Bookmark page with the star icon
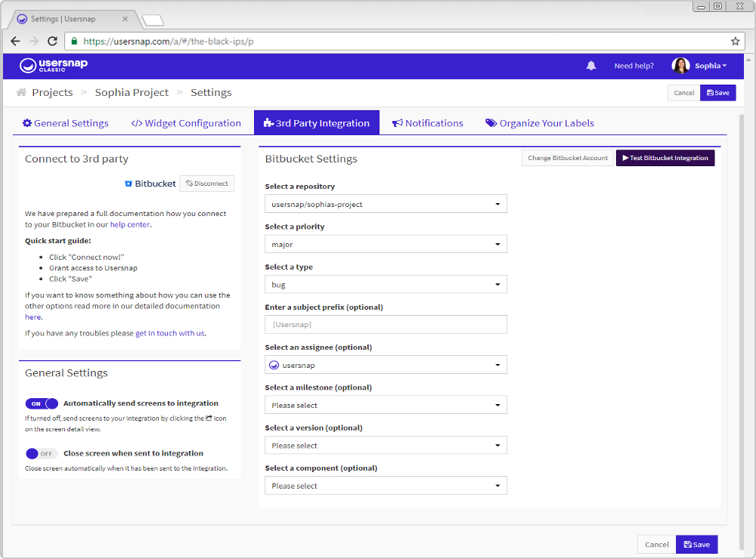The image size is (756, 559). 735,41
